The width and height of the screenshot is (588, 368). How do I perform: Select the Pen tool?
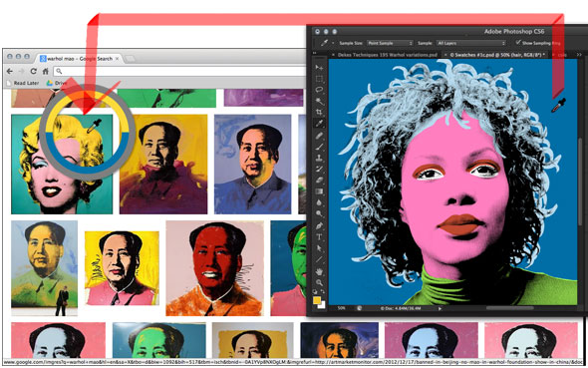[319, 225]
